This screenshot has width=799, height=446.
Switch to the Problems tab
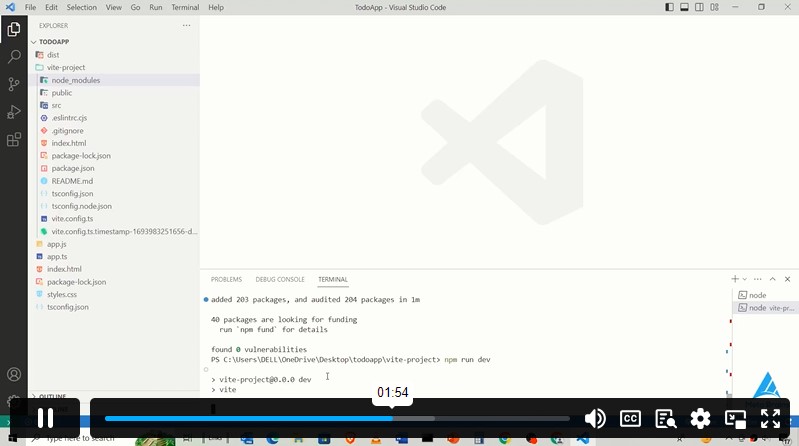tap(226, 279)
